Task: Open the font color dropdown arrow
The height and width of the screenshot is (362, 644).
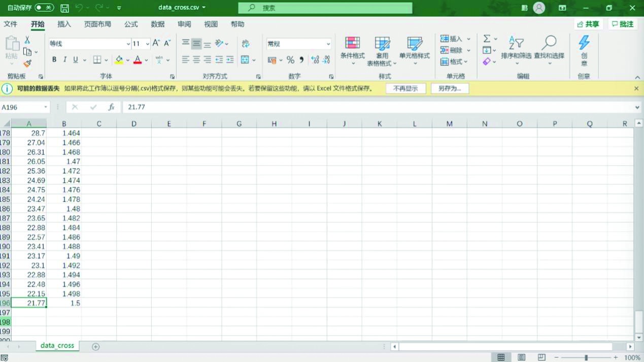Action: pyautogui.click(x=146, y=60)
